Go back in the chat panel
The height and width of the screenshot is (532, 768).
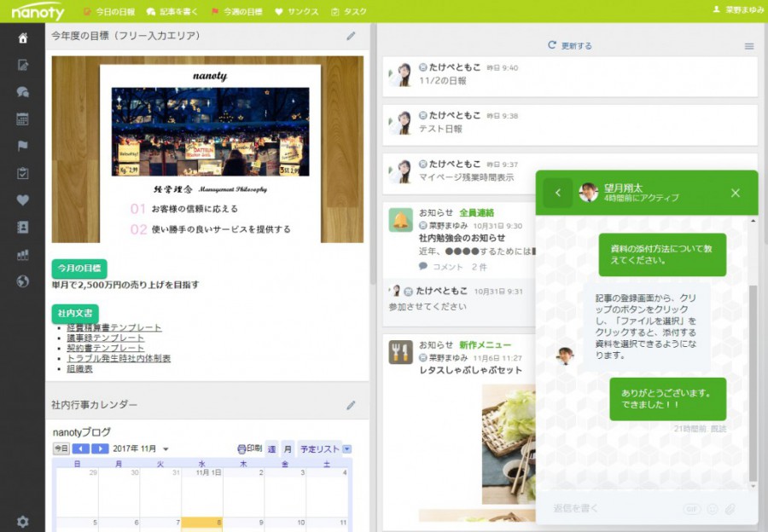point(557,193)
